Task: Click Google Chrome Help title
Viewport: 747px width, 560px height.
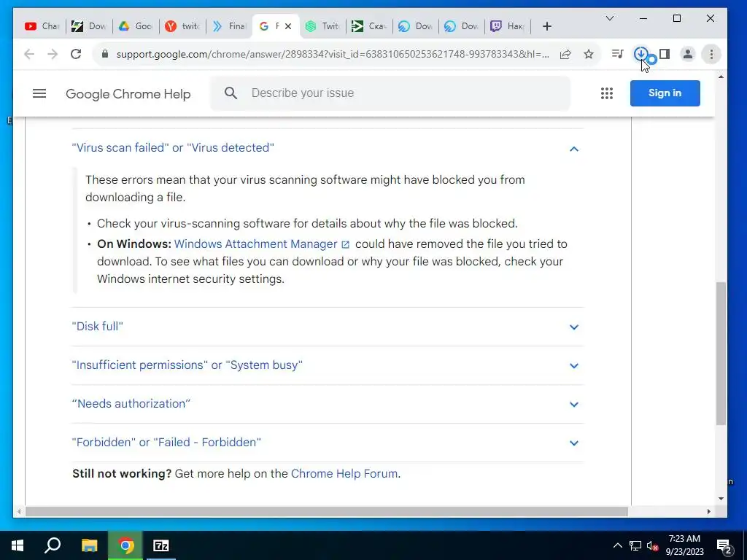Action: [128, 94]
